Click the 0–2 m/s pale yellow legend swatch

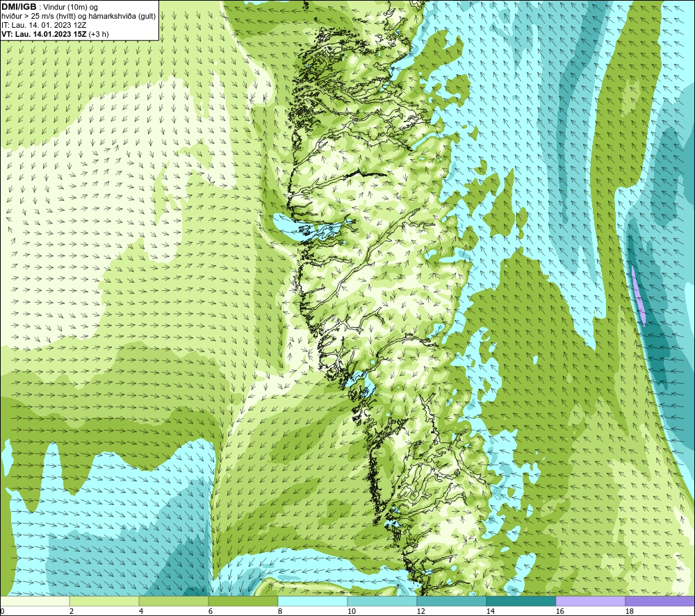[x=35, y=601]
